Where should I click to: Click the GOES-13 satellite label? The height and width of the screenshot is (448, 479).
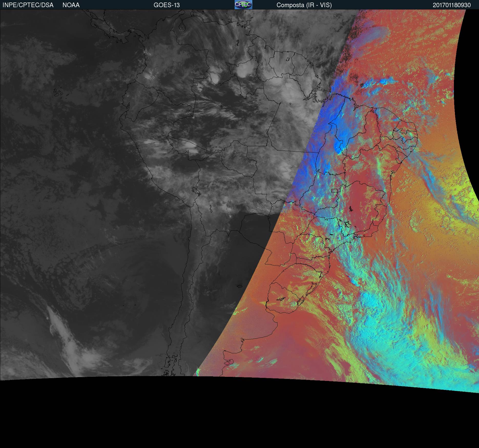[x=167, y=5]
